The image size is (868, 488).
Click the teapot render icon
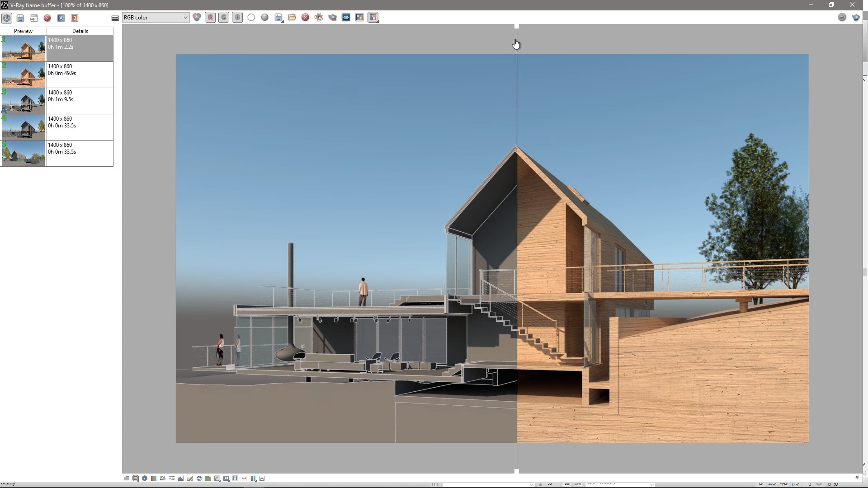click(x=332, y=18)
